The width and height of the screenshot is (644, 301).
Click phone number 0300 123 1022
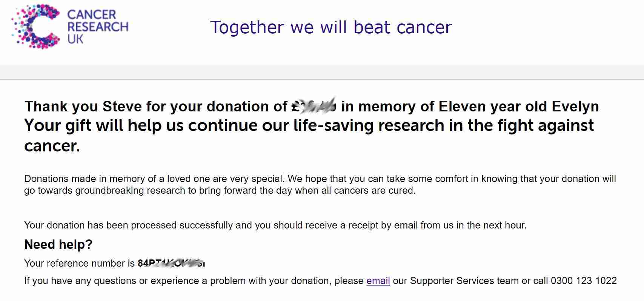point(584,281)
